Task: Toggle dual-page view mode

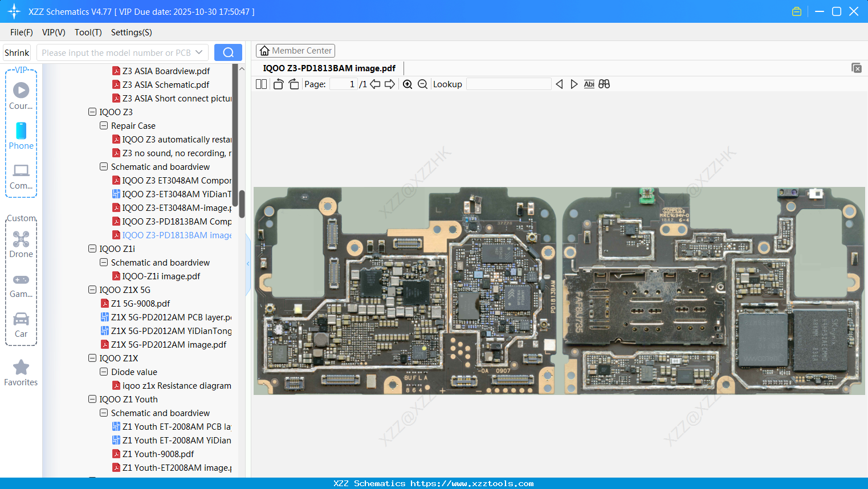Action: click(x=261, y=84)
